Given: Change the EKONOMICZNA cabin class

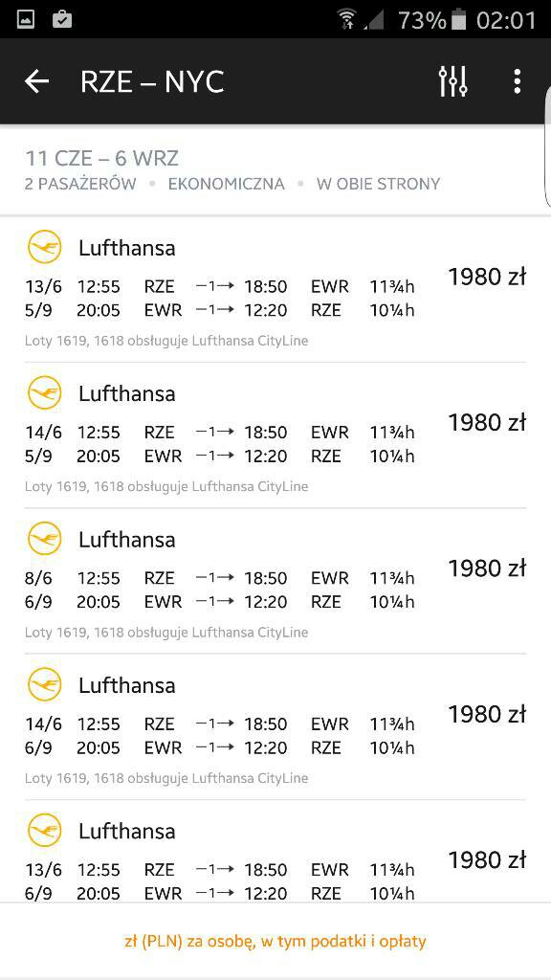Looking at the screenshot, I should click(x=226, y=184).
